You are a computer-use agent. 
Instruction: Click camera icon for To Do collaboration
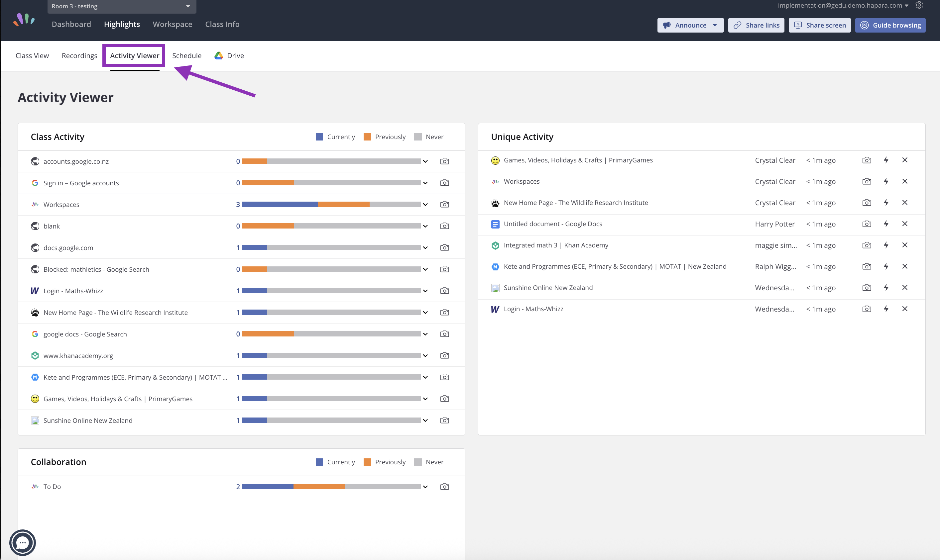click(x=445, y=487)
